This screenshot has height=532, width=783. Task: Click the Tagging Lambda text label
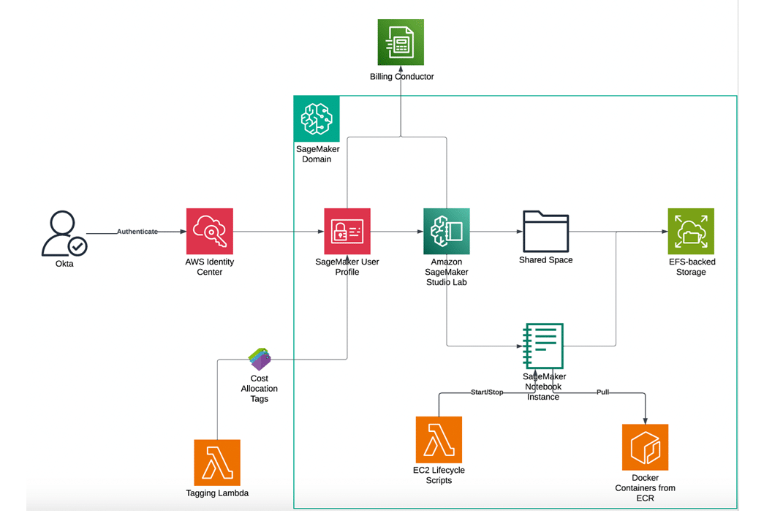point(217,493)
